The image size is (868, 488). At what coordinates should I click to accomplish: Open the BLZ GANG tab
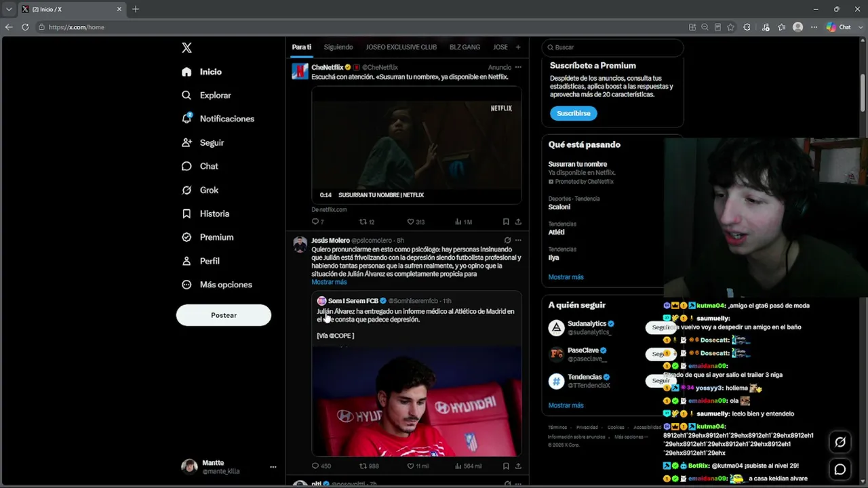465,47
